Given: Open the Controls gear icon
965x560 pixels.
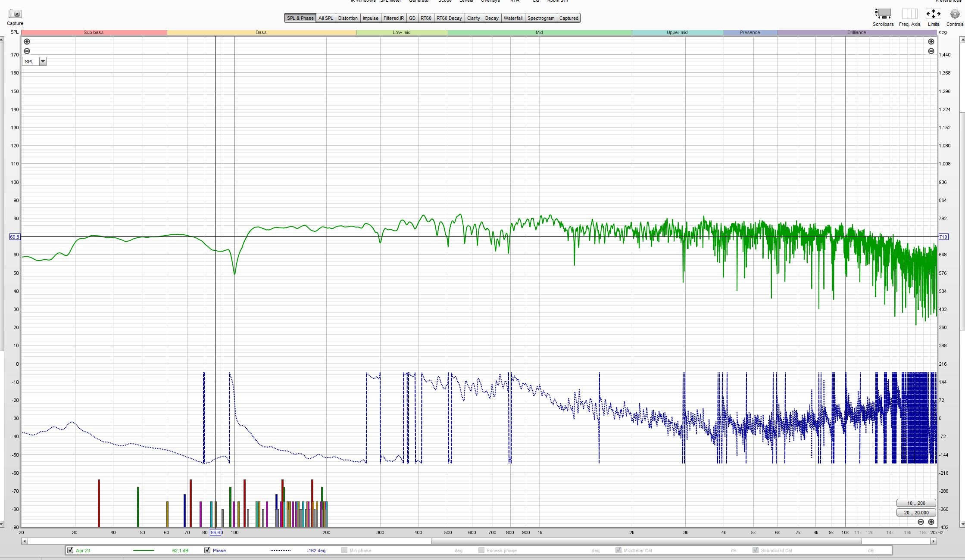Looking at the screenshot, I should (x=955, y=14).
